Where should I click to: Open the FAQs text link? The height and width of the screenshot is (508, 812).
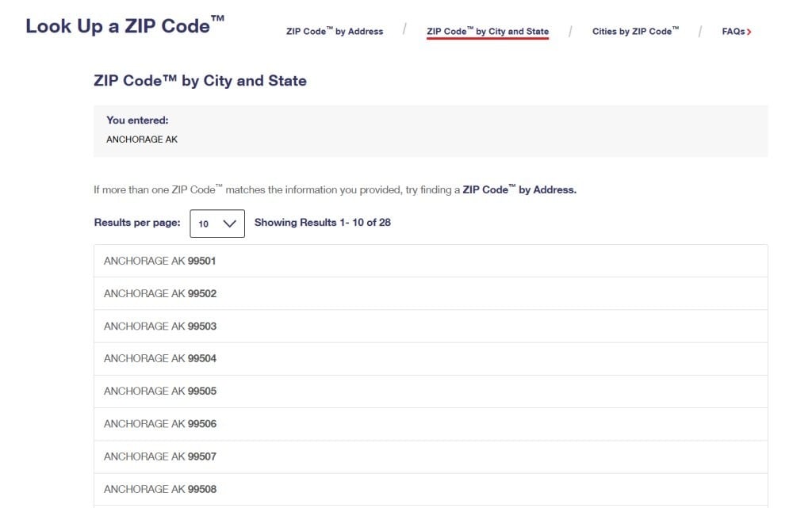click(x=733, y=32)
